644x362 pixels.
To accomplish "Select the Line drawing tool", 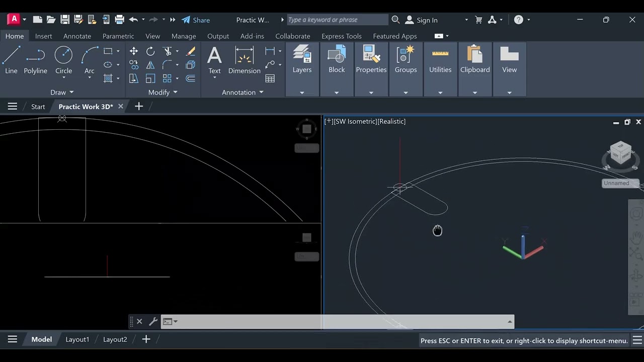I will (x=11, y=60).
